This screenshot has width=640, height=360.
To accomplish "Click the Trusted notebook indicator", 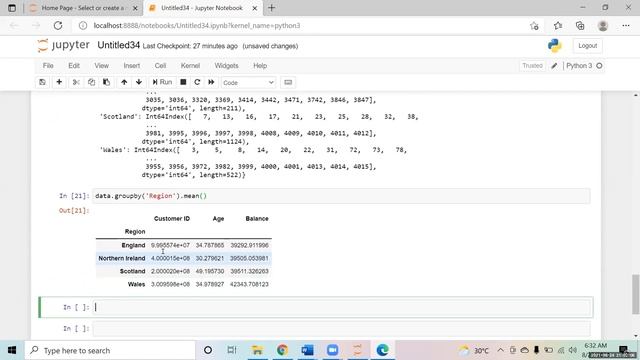I will point(532,66).
